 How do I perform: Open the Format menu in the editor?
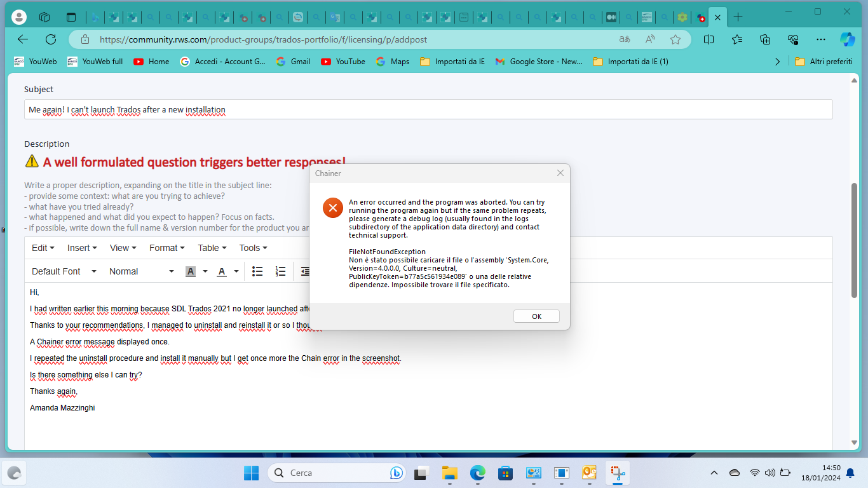[x=167, y=248]
